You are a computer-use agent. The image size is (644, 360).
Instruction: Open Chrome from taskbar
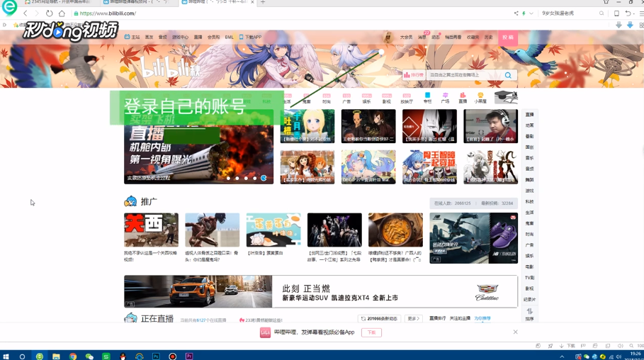(73, 356)
